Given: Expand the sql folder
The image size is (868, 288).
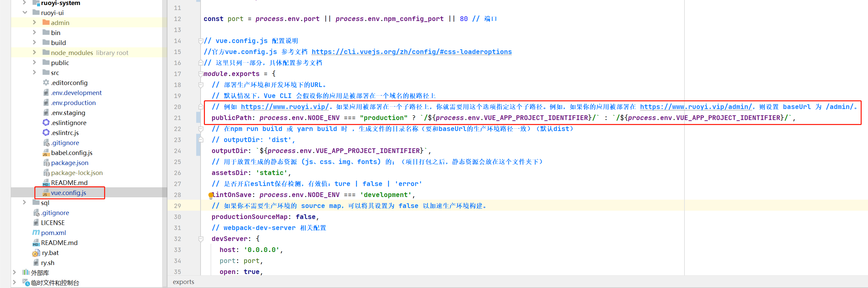Looking at the screenshot, I should [25, 203].
